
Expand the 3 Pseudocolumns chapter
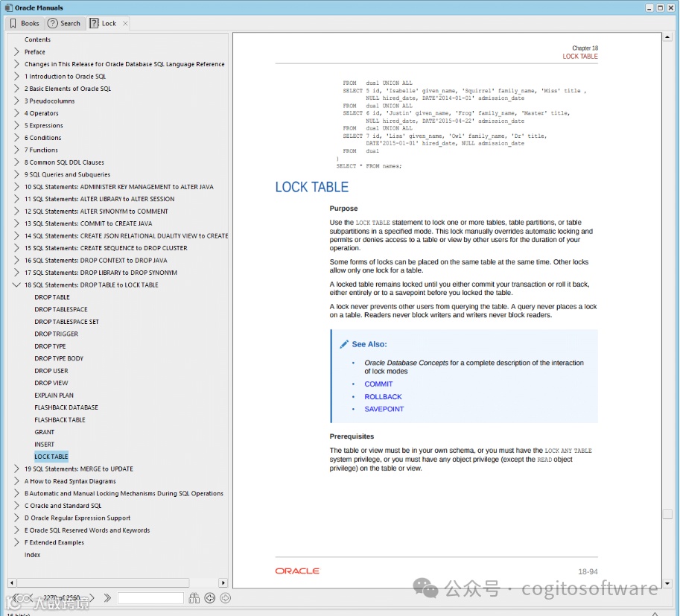click(x=16, y=101)
